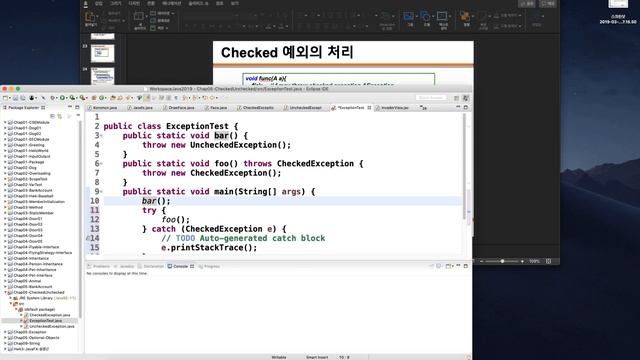Click the Smart Insert status bar entry
The height and width of the screenshot is (360, 640).
pos(317,357)
